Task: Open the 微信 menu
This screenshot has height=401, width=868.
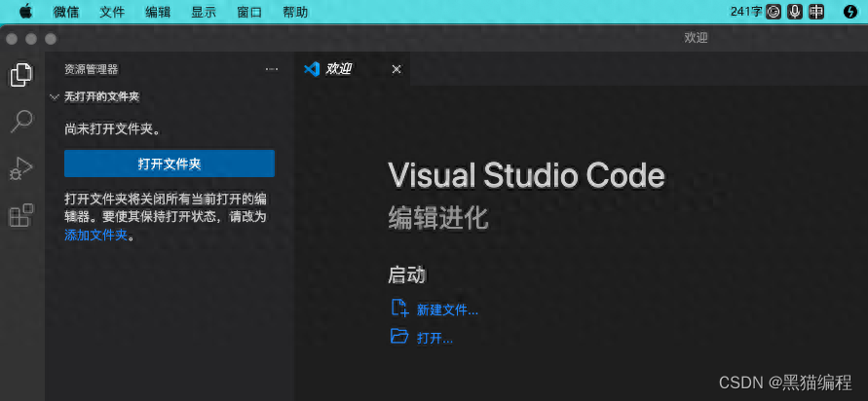Action: (x=66, y=13)
